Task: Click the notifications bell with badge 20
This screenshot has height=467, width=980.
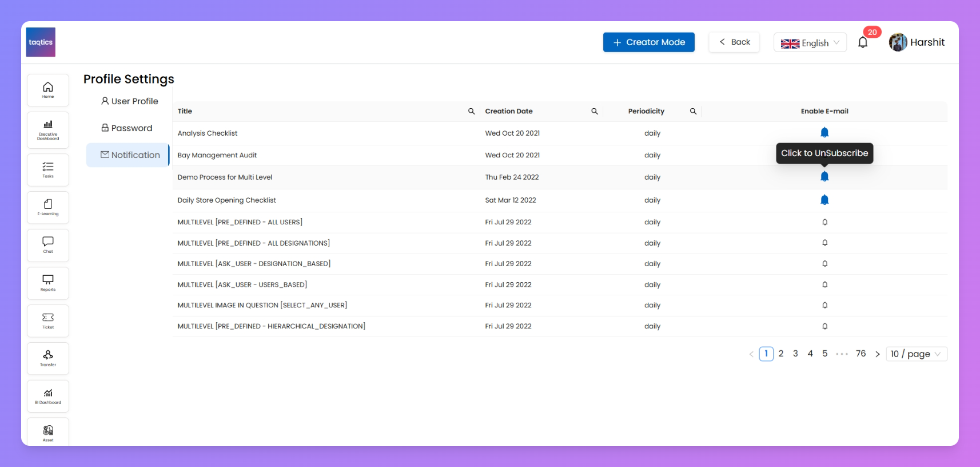Action: coord(863,42)
